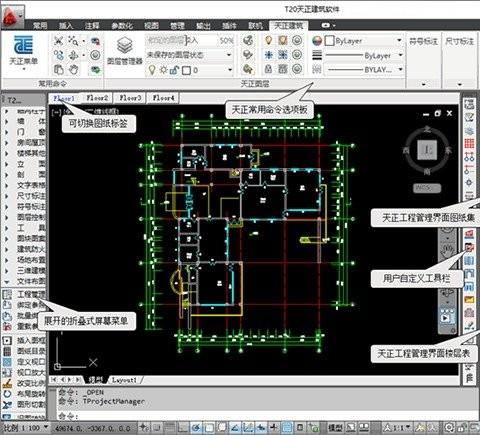Screen dimensions: 480x435
Task: Click the 插入图框 item icon
Action: [7, 340]
